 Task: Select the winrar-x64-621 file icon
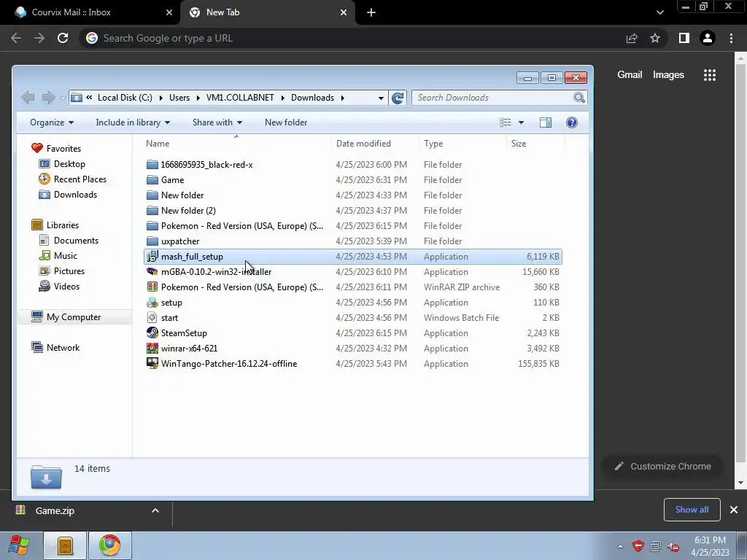point(152,348)
